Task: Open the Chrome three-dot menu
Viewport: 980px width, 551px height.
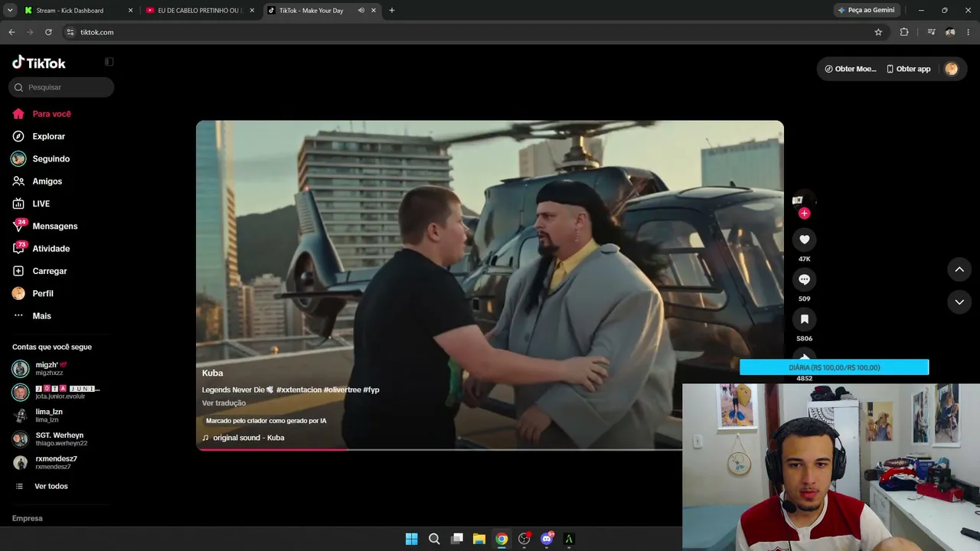Action: point(969,32)
